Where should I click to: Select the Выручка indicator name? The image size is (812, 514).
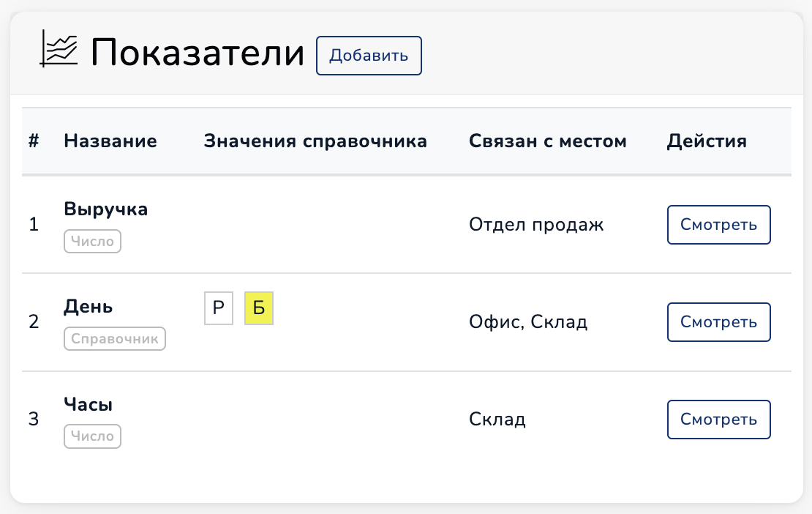[x=105, y=209]
